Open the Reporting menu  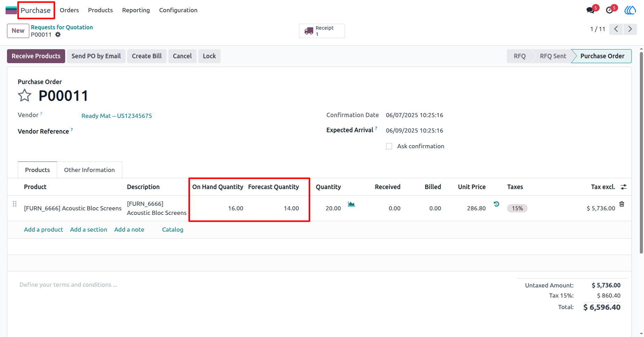[136, 10]
